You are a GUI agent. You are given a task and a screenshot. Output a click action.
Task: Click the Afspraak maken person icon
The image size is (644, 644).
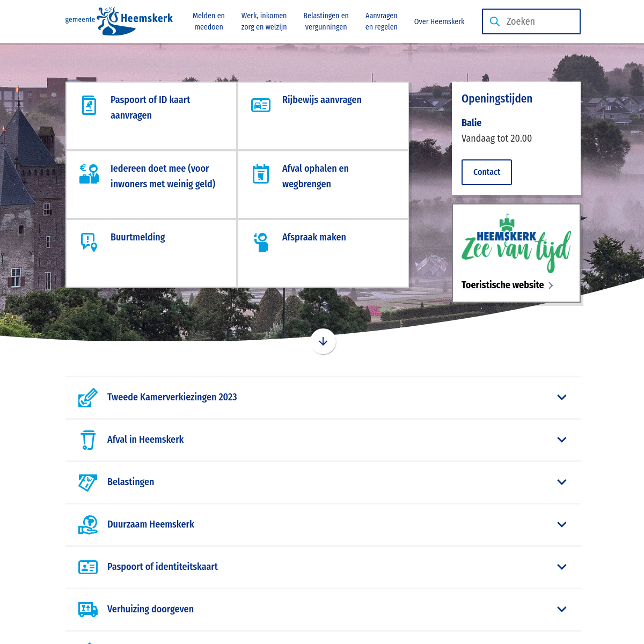[x=261, y=243]
